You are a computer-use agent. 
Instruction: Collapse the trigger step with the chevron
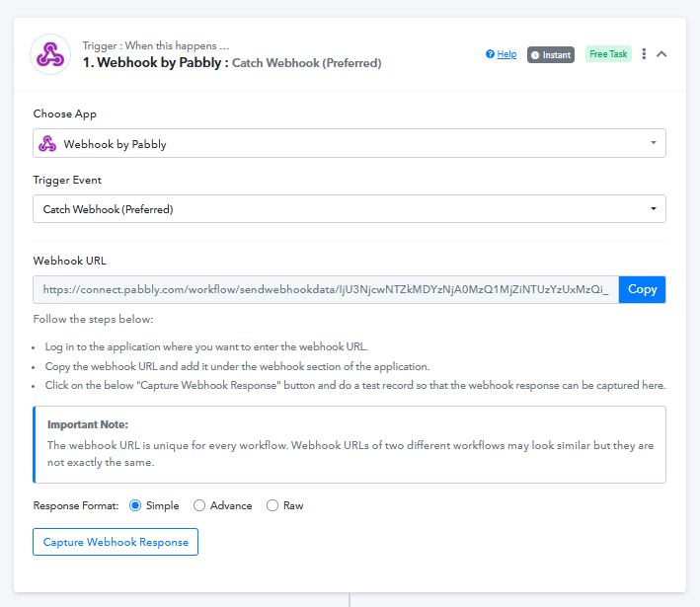coord(661,54)
